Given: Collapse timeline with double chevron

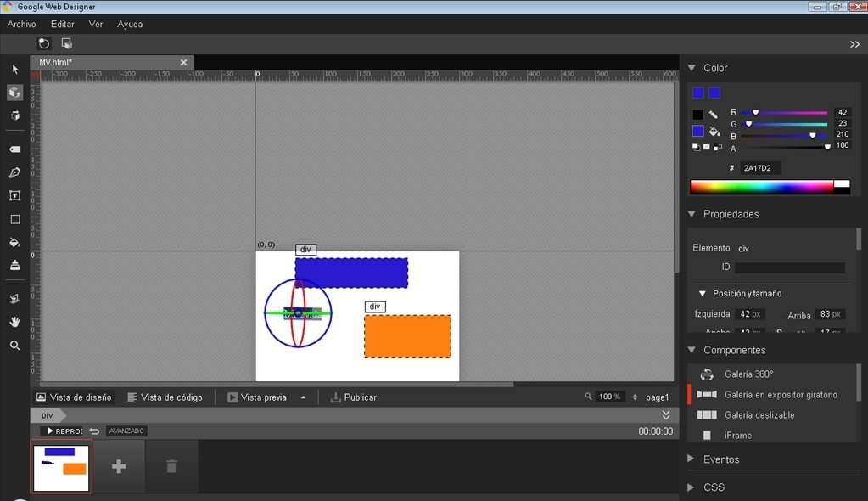Looking at the screenshot, I should pyautogui.click(x=666, y=415).
